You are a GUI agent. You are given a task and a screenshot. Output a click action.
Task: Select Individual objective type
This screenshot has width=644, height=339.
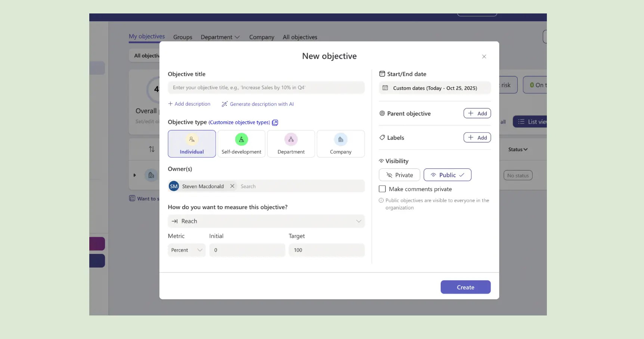click(192, 144)
